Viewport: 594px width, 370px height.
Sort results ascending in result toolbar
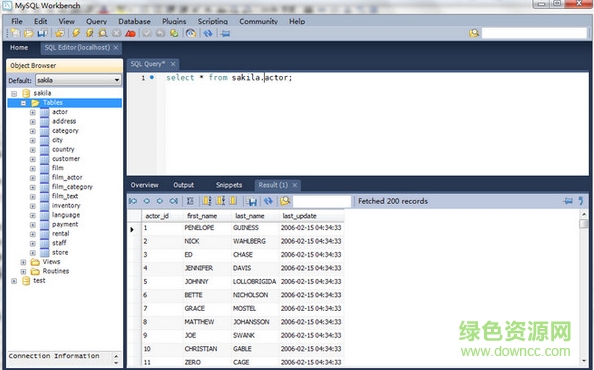[206, 201]
